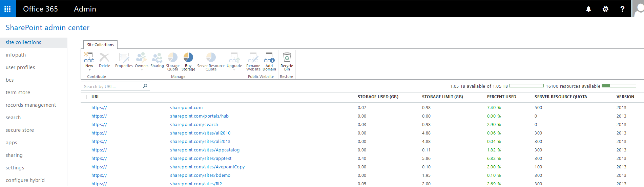Viewport: 644px width, 187px height.
Task: Click the search magnifier icon
Action: 145,86
